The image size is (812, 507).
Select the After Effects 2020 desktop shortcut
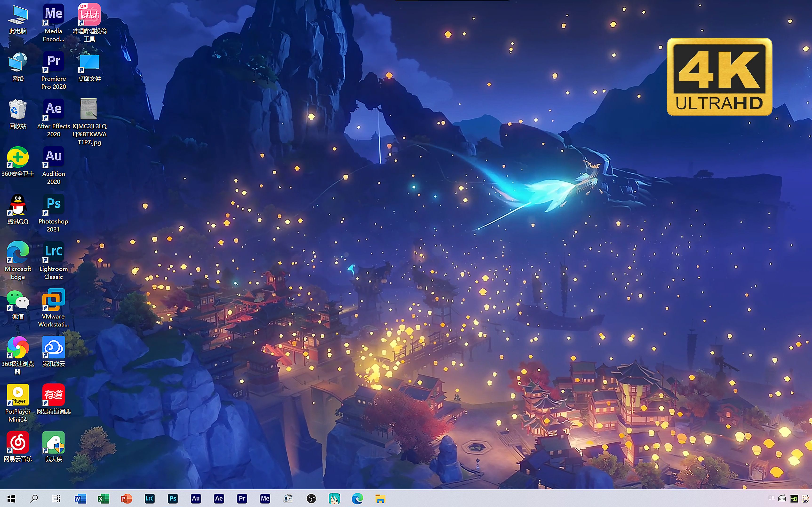pyautogui.click(x=53, y=118)
